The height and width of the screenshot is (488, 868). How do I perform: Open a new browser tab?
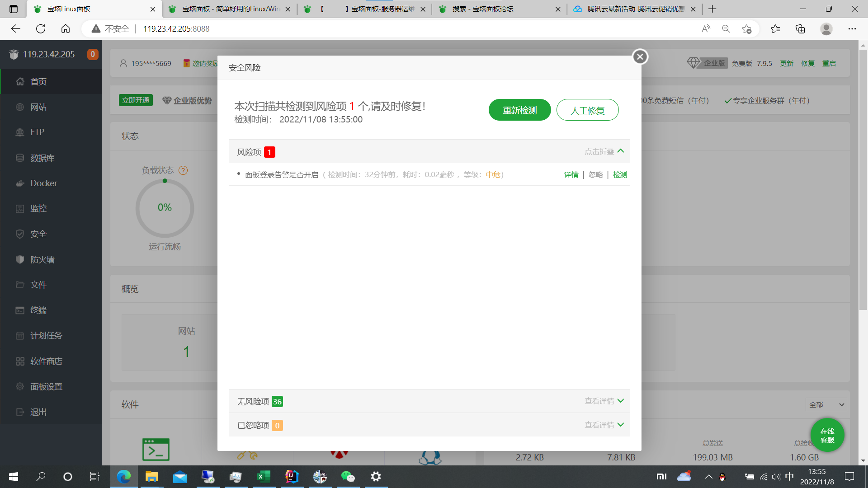[712, 9]
